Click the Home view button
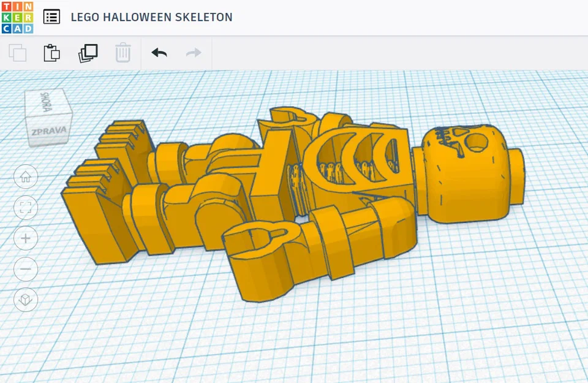This screenshot has width=588, height=383. (26, 176)
